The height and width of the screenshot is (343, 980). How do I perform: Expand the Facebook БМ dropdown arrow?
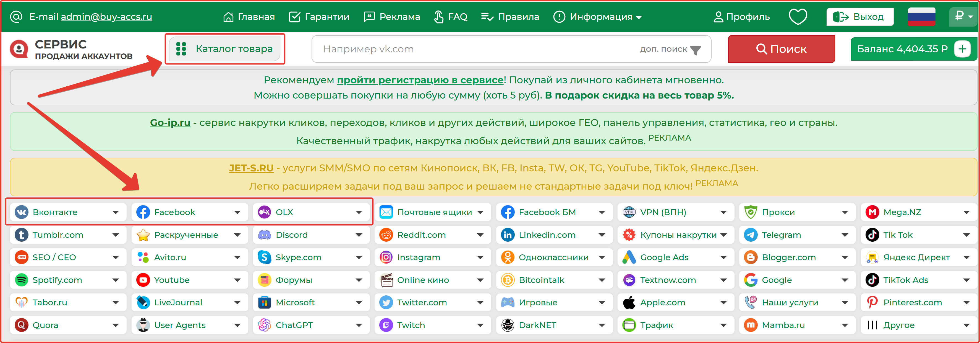602,212
